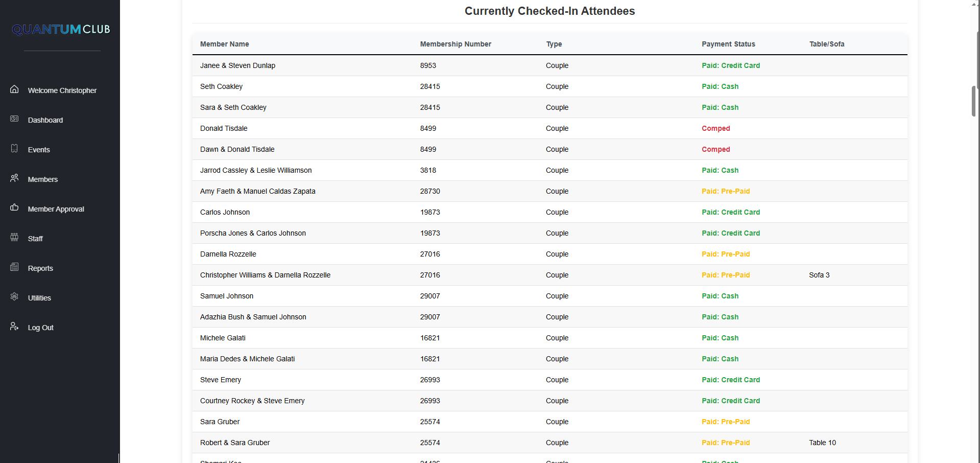The width and height of the screenshot is (980, 463).
Task: Click the Dashboard sidebar icon
Action: 14,119
